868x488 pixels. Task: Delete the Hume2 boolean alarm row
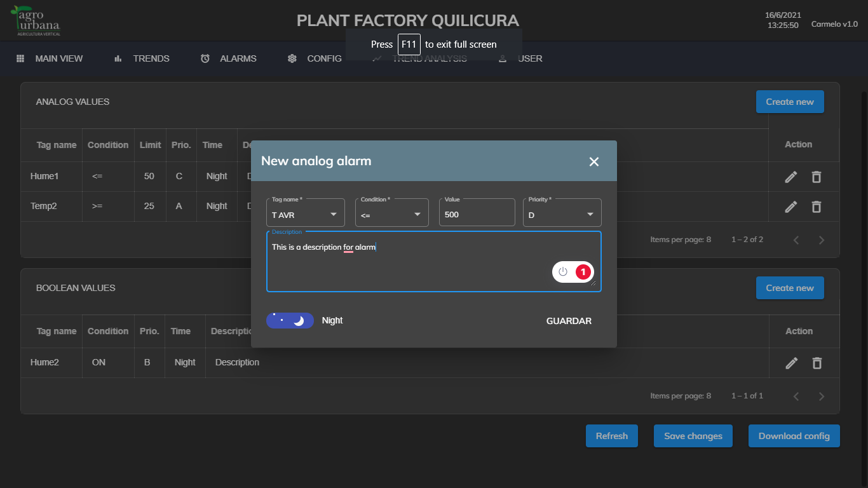[817, 363]
